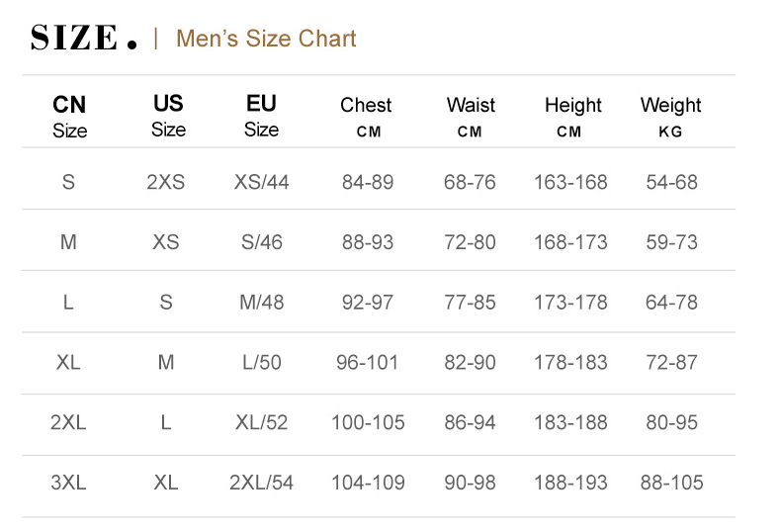Click the SIZE heading text

click(83, 38)
